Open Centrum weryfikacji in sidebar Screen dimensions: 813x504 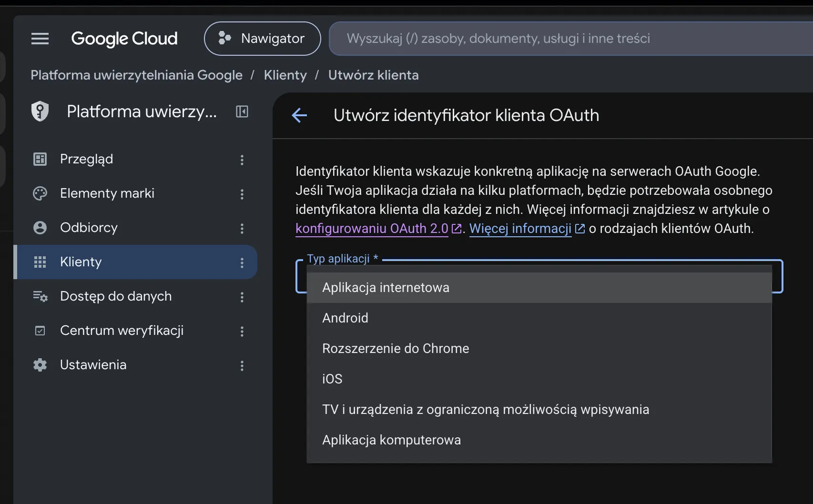pos(135,331)
